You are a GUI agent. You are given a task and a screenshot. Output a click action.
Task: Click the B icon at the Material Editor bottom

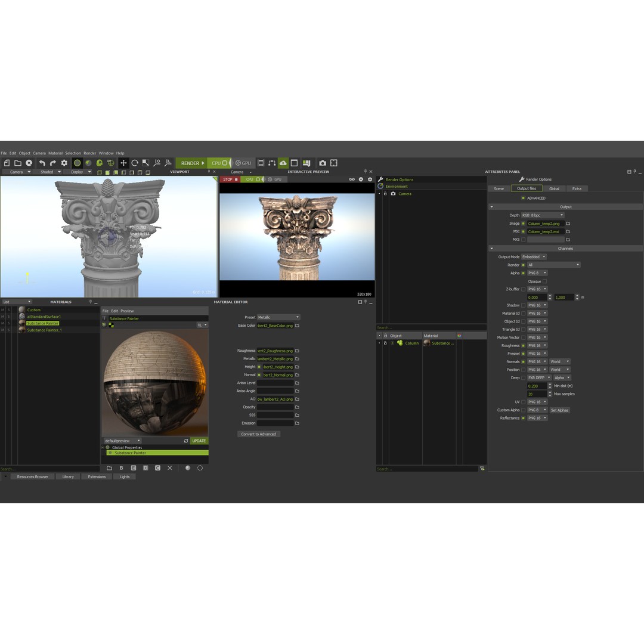[x=122, y=467]
